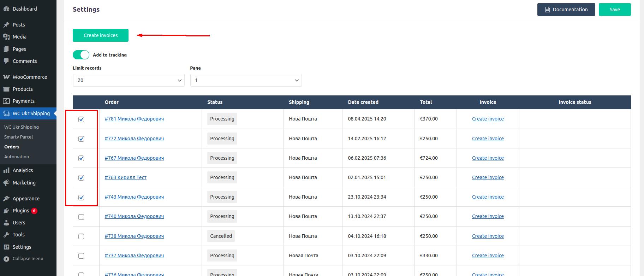644x276 pixels.
Task: Check the checkbox for order #740
Action: [81, 217]
